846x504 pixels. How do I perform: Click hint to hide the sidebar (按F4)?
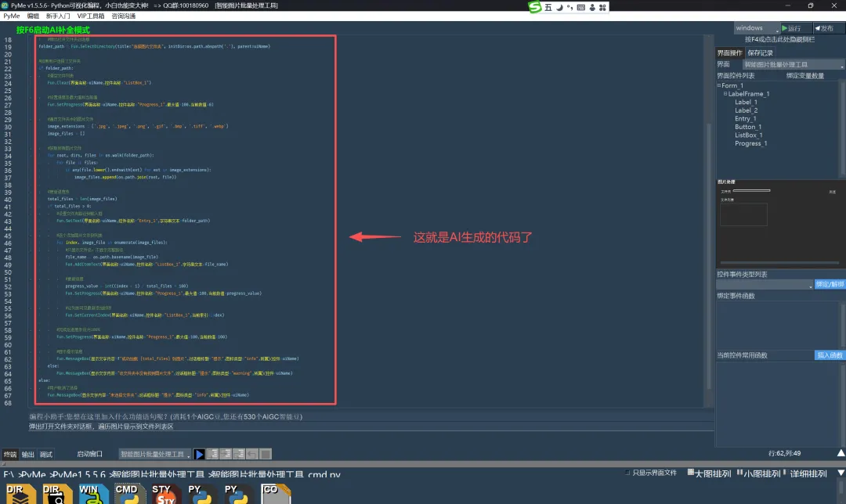pyautogui.click(x=779, y=39)
